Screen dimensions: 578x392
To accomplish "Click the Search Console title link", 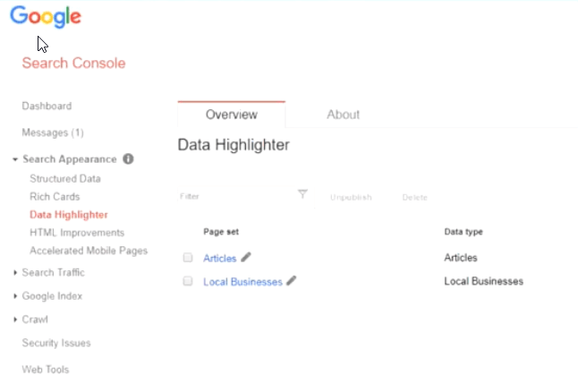I will pyautogui.click(x=73, y=63).
